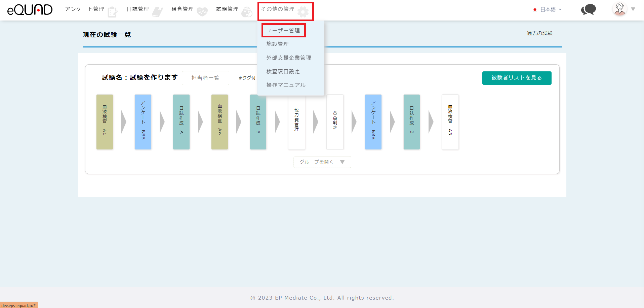Click the eQUAD logo
Viewport: 644px width, 308px height.
click(30, 10)
